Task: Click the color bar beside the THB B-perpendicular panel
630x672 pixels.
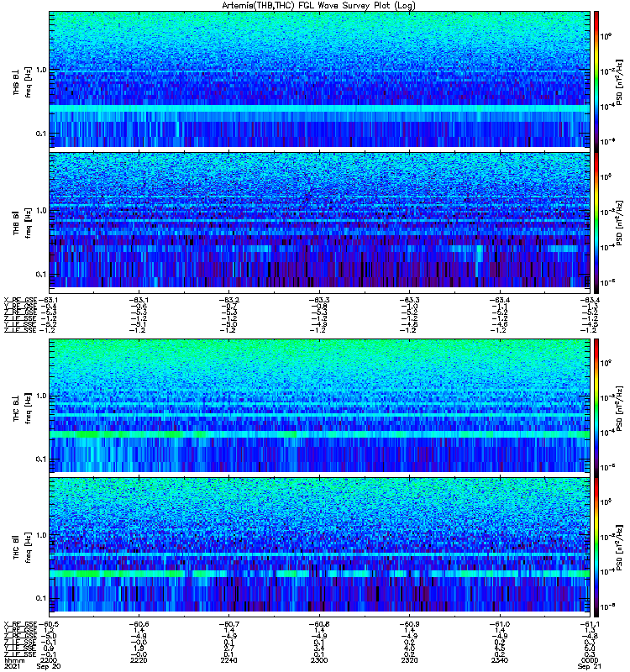Action: (596, 81)
